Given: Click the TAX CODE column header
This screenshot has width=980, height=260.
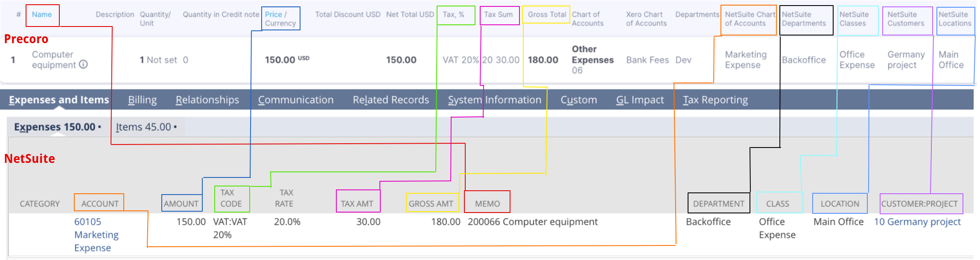Looking at the screenshot, I should pos(231,198).
